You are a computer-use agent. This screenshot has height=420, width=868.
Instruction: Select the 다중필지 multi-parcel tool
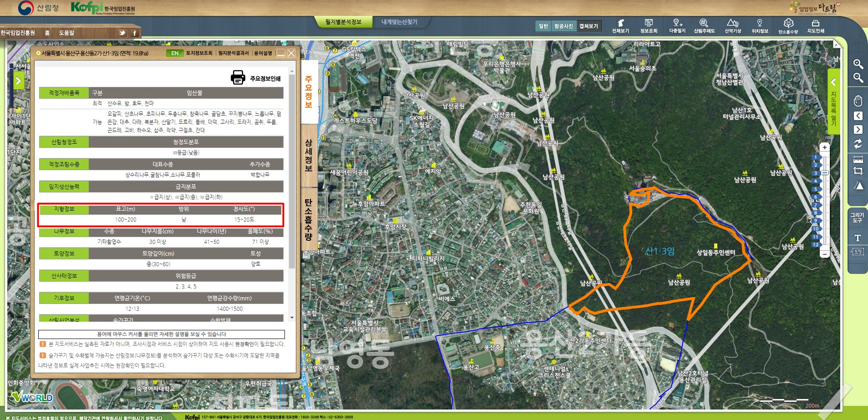point(677,26)
